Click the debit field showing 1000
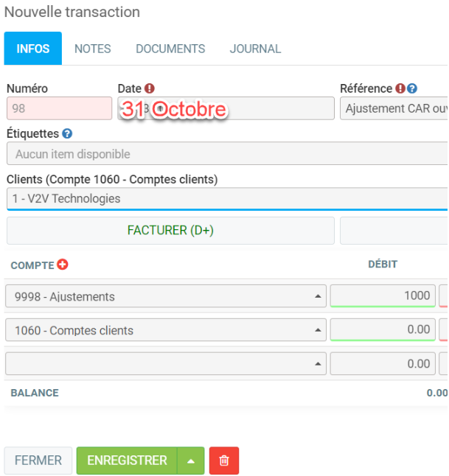This screenshot has width=449, height=476. point(383,296)
